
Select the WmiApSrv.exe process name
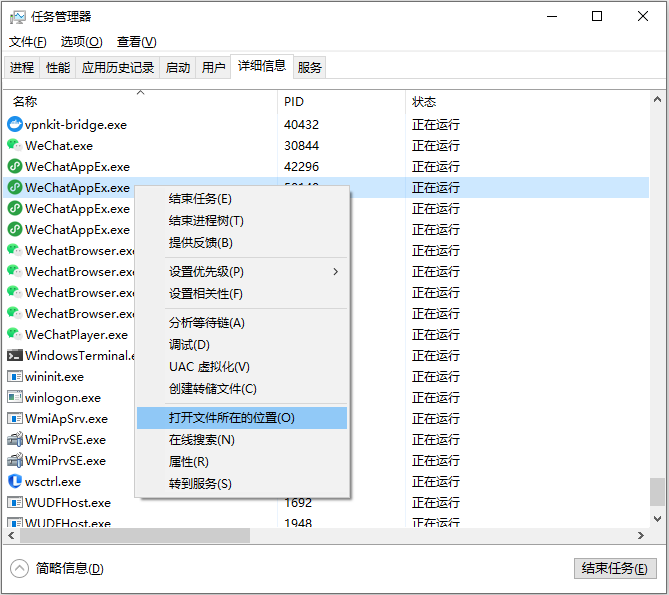(66, 418)
